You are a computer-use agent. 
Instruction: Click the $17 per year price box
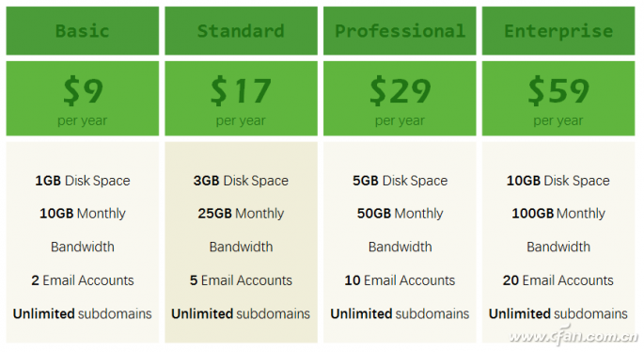pyautogui.click(x=241, y=98)
